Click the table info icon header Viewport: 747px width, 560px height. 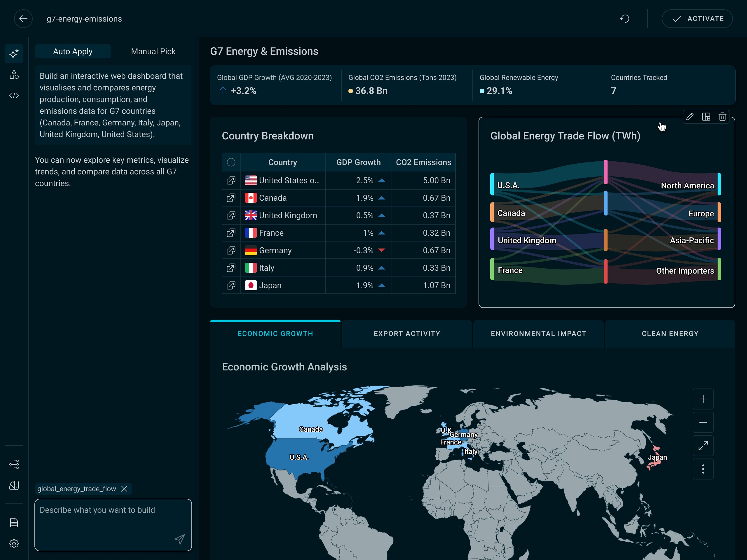coord(231,162)
